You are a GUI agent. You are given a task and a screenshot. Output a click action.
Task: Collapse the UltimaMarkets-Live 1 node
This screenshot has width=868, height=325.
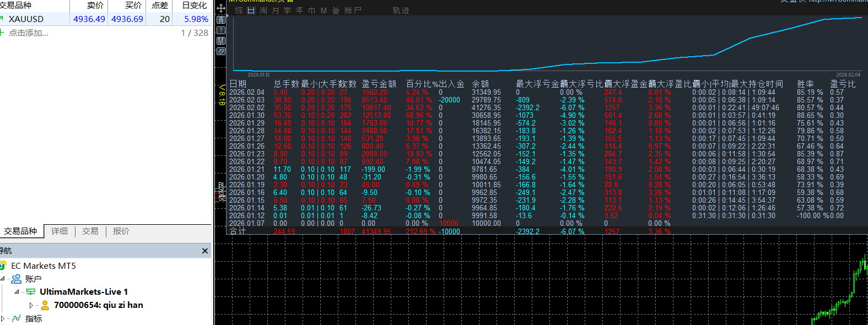17,292
